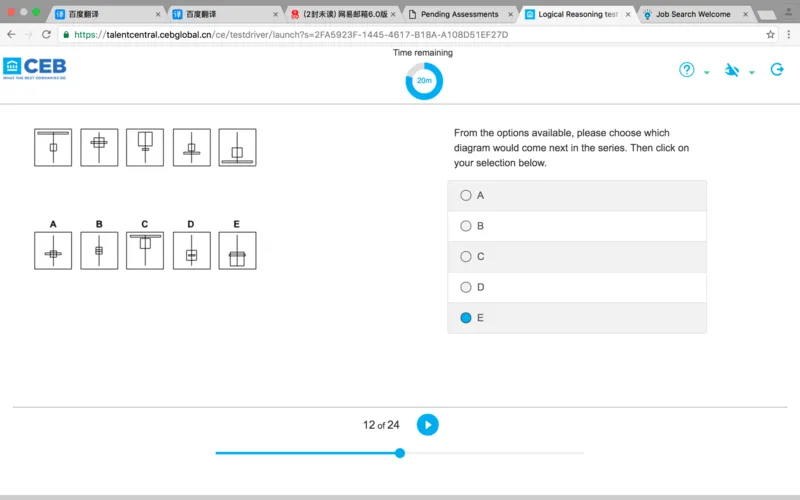
Task: Expand the dropdown arrow beside the help icon
Action: pos(707,73)
